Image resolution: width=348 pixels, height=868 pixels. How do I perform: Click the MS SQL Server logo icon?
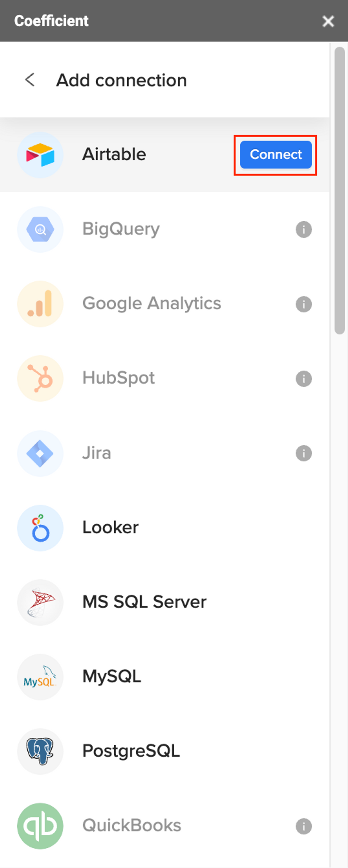coord(40,602)
